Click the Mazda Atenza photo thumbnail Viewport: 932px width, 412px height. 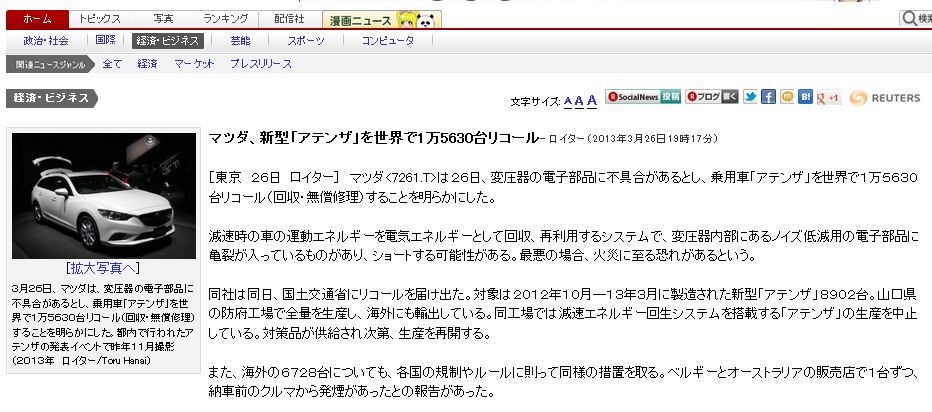[x=104, y=196]
